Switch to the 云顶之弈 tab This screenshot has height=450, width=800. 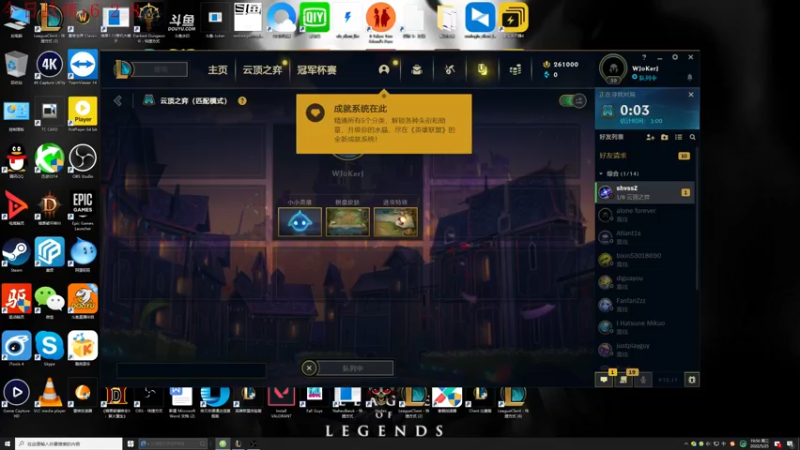262,70
